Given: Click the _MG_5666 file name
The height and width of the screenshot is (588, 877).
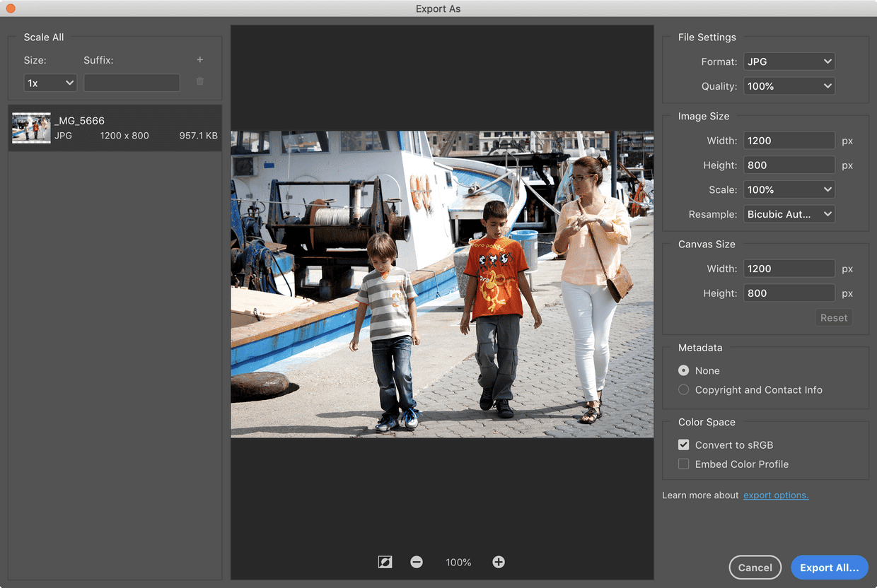Looking at the screenshot, I should pos(79,121).
